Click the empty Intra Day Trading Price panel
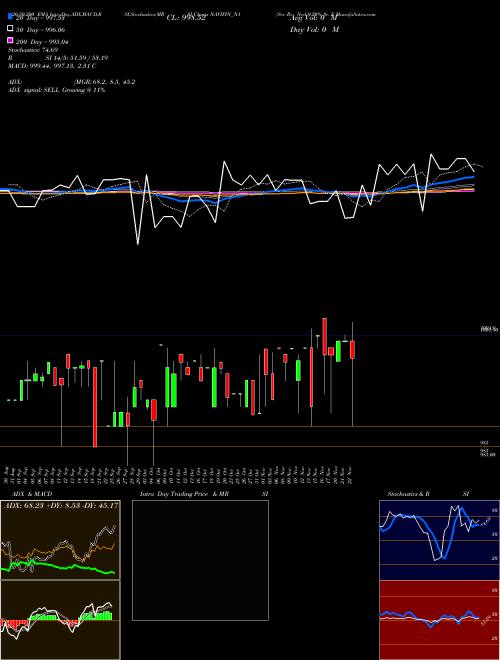Image resolution: width=500 pixels, height=660 pixels. (200, 560)
